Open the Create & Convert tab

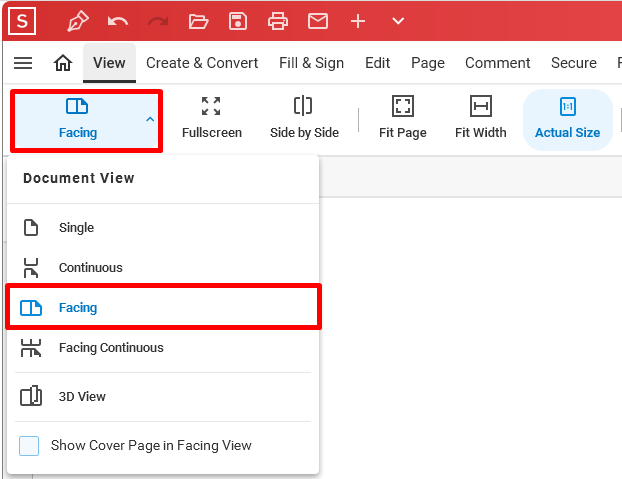point(202,63)
